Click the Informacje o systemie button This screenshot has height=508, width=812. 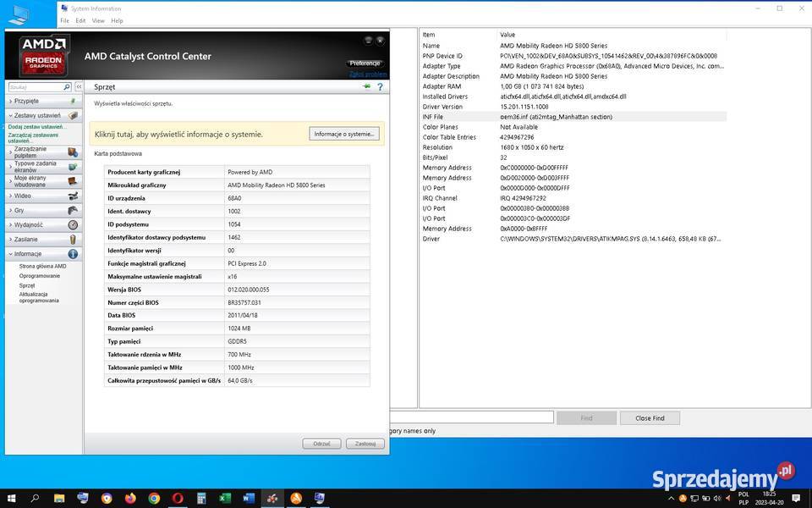[x=344, y=134]
